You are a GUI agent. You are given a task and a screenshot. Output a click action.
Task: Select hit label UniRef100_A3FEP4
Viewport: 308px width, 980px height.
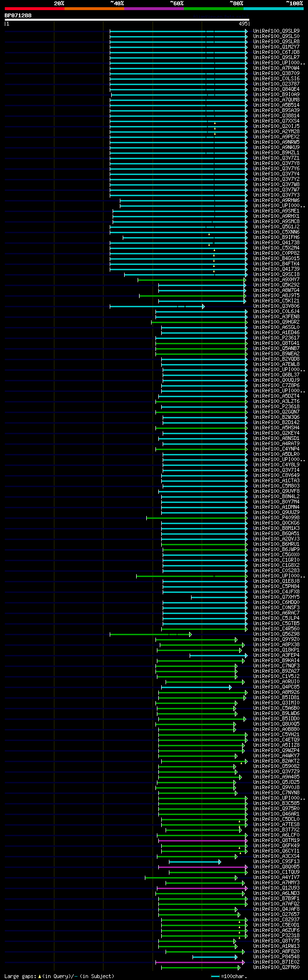coord(276,655)
